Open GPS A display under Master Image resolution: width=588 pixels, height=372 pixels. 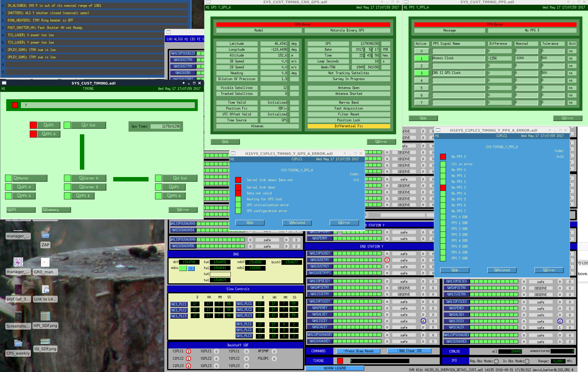pyautogui.click(x=24, y=187)
